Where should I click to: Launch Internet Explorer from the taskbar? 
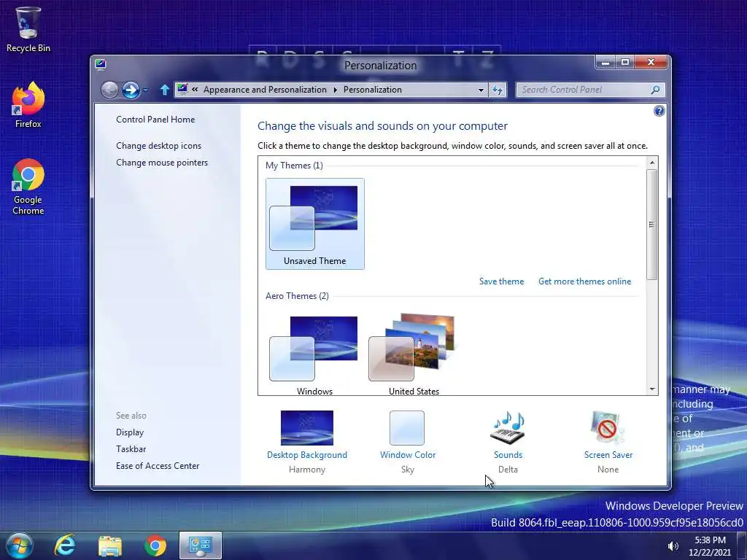(65, 545)
